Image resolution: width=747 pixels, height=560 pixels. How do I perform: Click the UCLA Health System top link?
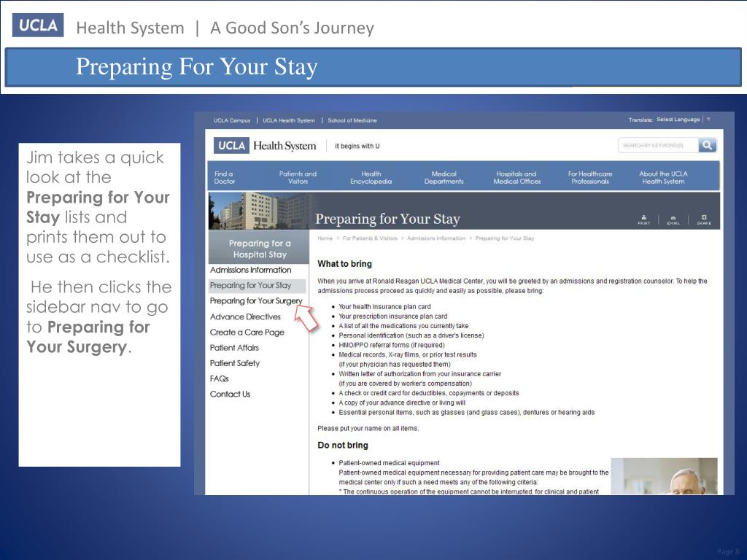[289, 120]
